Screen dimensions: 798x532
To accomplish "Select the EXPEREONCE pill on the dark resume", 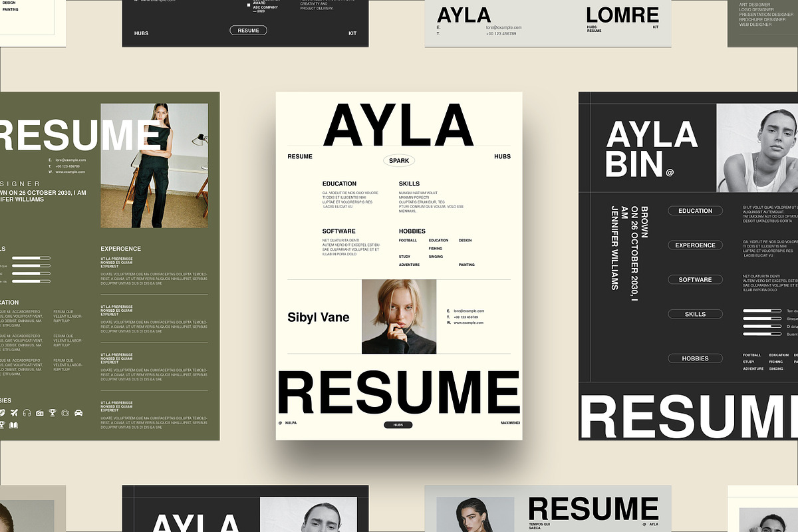I will click(695, 245).
